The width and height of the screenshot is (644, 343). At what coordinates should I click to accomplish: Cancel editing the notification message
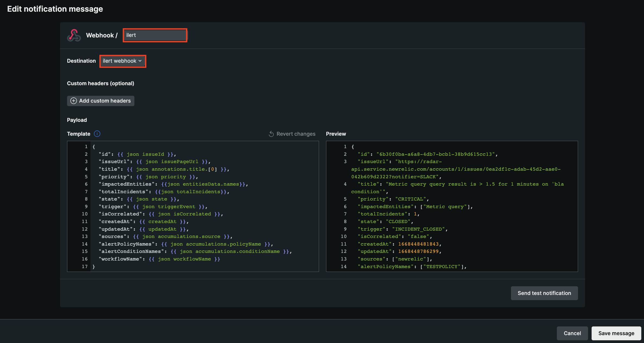[x=572, y=333]
